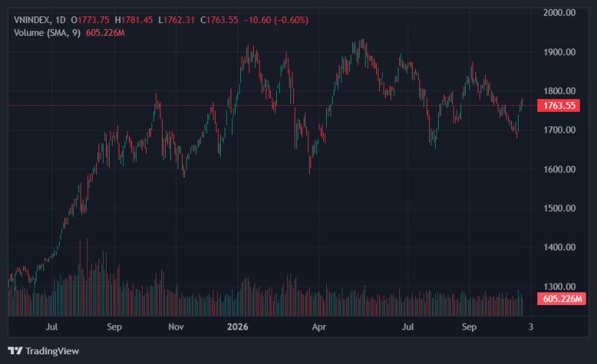Select the 1500.00 price axis label
Viewport: 597px width, 364px height.
click(x=559, y=208)
